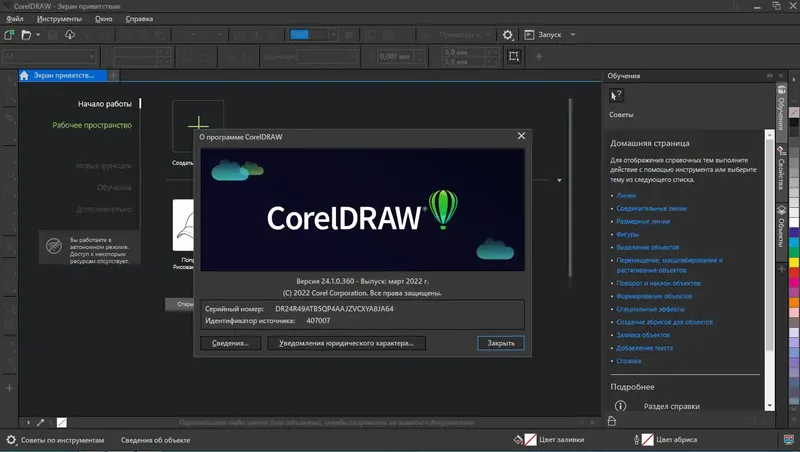Click the no-color swatch in document palette bar
800x452 pixels.
[x=62, y=422]
